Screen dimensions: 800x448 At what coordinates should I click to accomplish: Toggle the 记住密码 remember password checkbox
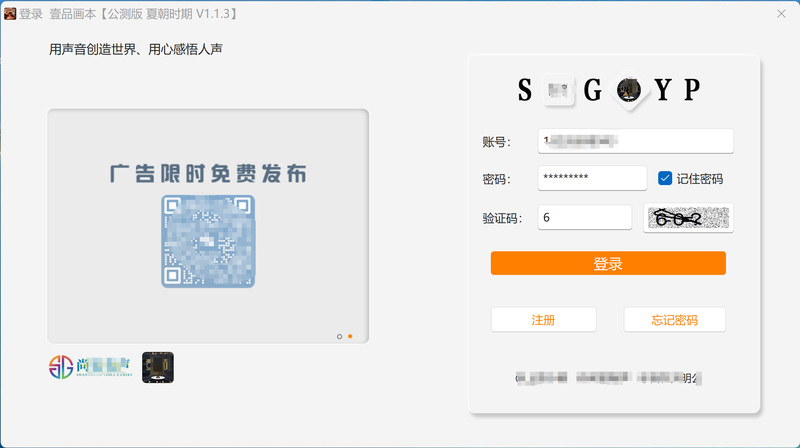pyautogui.click(x=665, y=178)
